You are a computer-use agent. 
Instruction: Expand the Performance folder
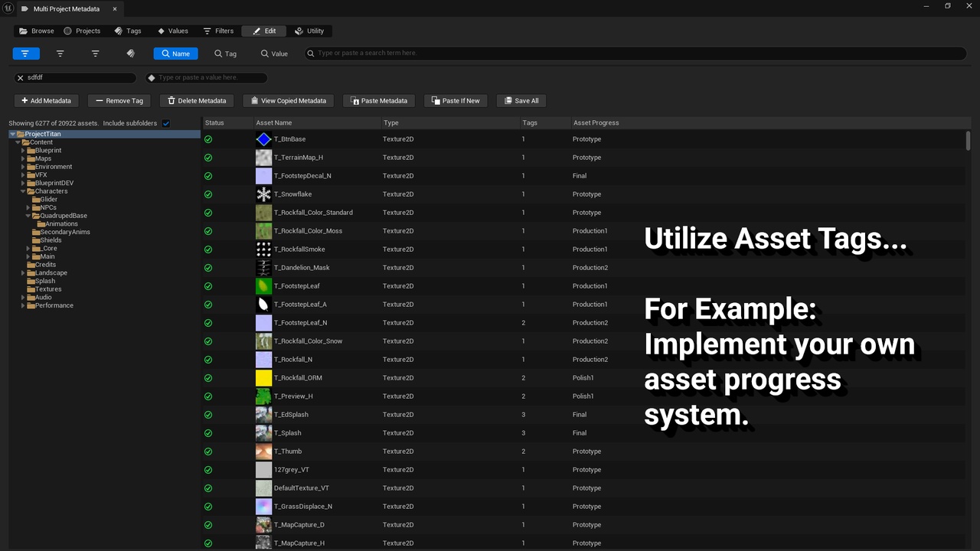click(23, 305)
